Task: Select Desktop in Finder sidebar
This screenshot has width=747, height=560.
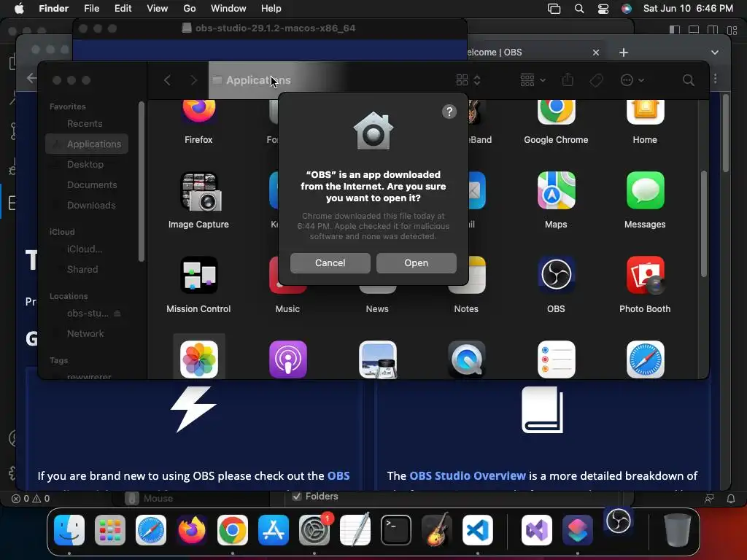Action: 87,164
